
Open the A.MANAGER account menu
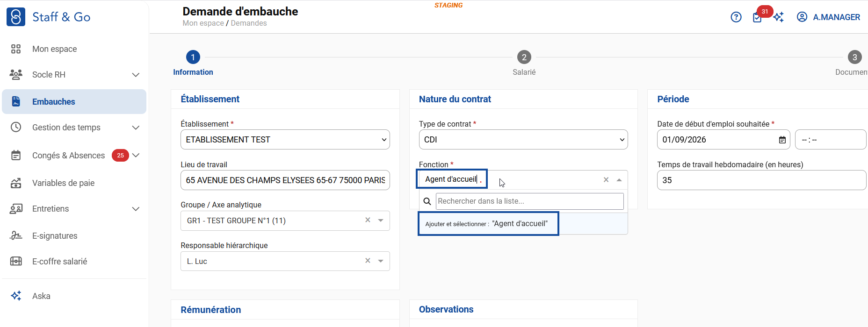click(x=836, y=17)
